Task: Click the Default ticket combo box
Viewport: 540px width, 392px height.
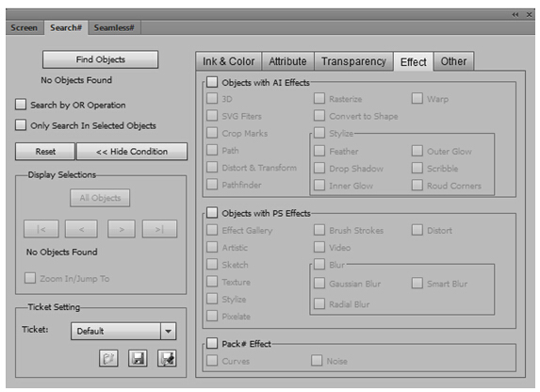Action: (x=123, y=332)
